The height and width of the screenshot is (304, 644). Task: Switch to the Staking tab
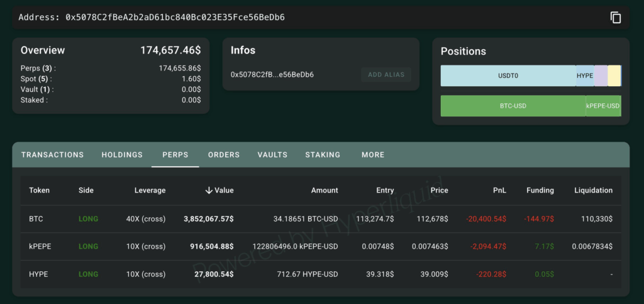click(323, 155)
